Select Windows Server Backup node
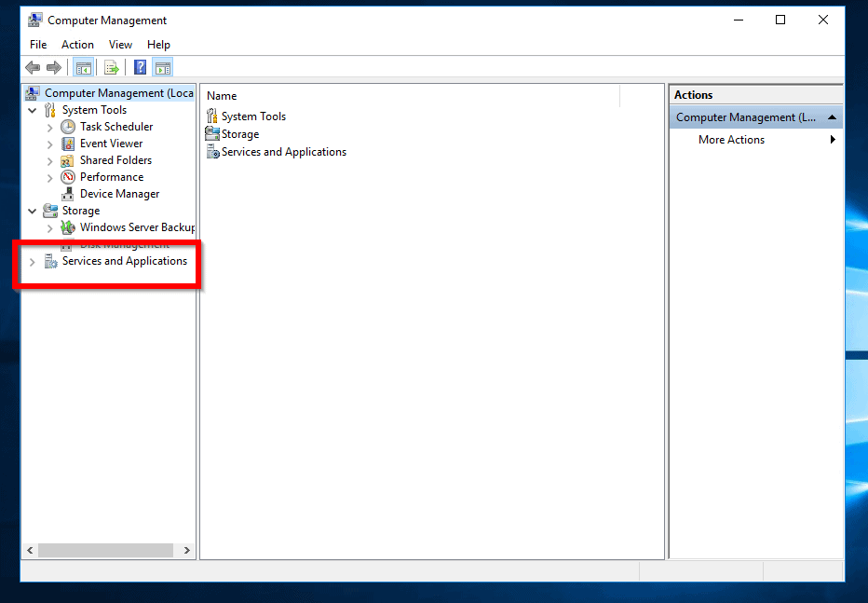 pos(136,227)
